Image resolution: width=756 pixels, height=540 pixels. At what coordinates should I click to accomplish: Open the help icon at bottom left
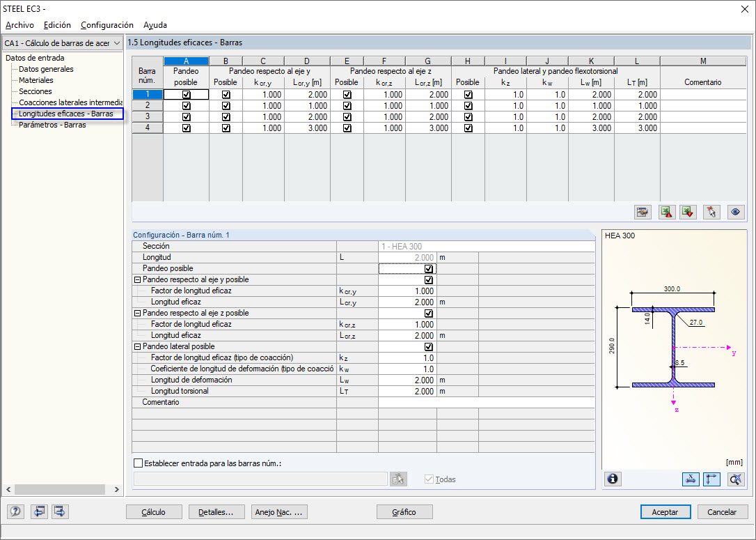(x=15, y=511)
